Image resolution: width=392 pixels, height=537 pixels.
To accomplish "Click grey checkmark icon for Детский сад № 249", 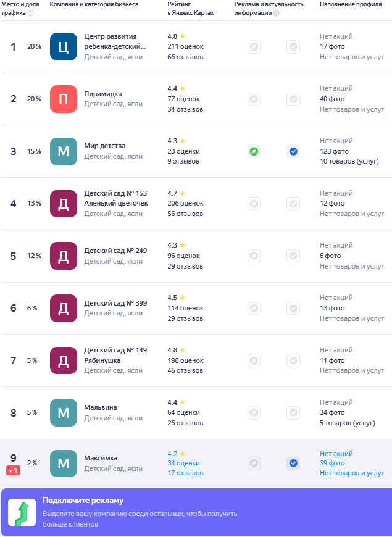I will (x=293, y=256).
